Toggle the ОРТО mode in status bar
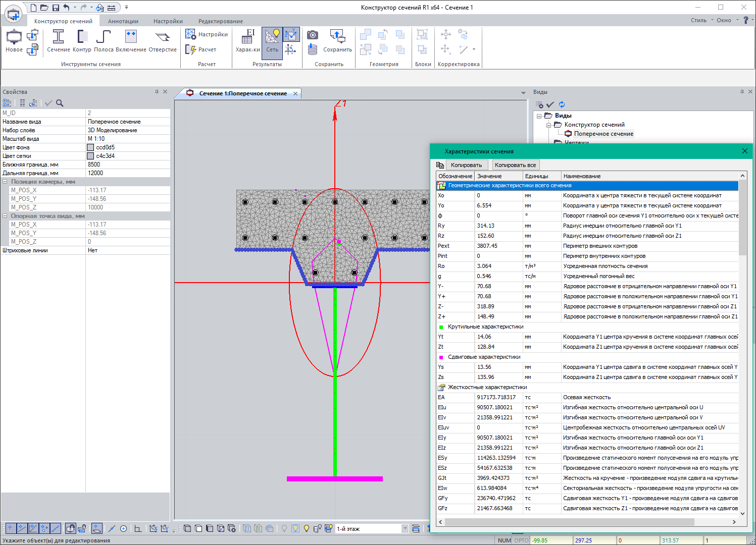 tap(521, 540)
